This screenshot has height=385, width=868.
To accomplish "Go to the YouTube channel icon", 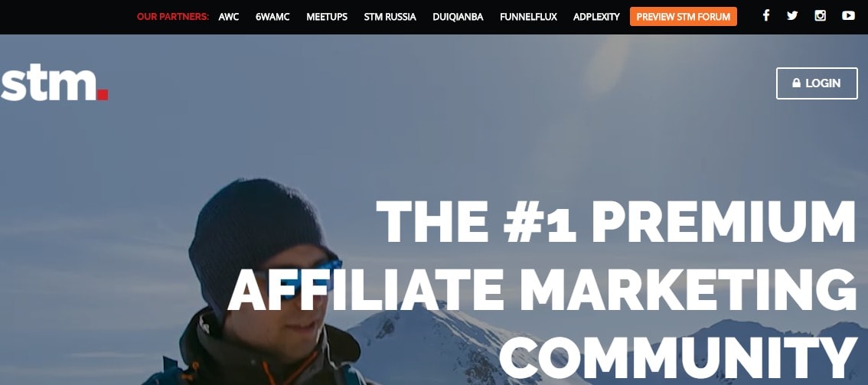I will 848,15.
